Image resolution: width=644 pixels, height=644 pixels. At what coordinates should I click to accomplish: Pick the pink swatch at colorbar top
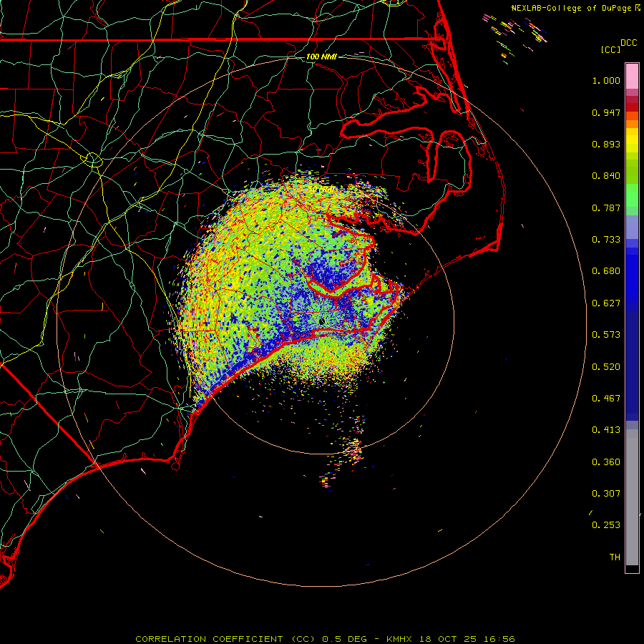click(x=632, y=77)
